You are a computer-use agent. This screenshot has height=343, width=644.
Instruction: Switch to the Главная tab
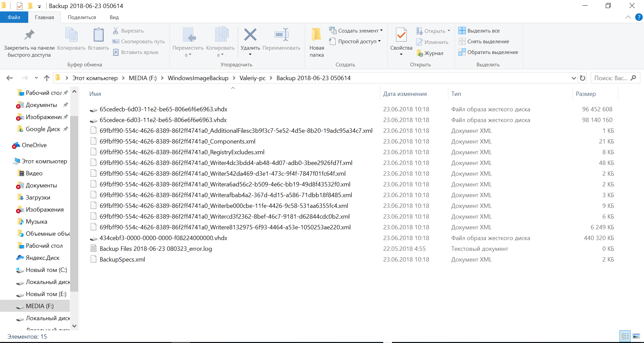44,17
